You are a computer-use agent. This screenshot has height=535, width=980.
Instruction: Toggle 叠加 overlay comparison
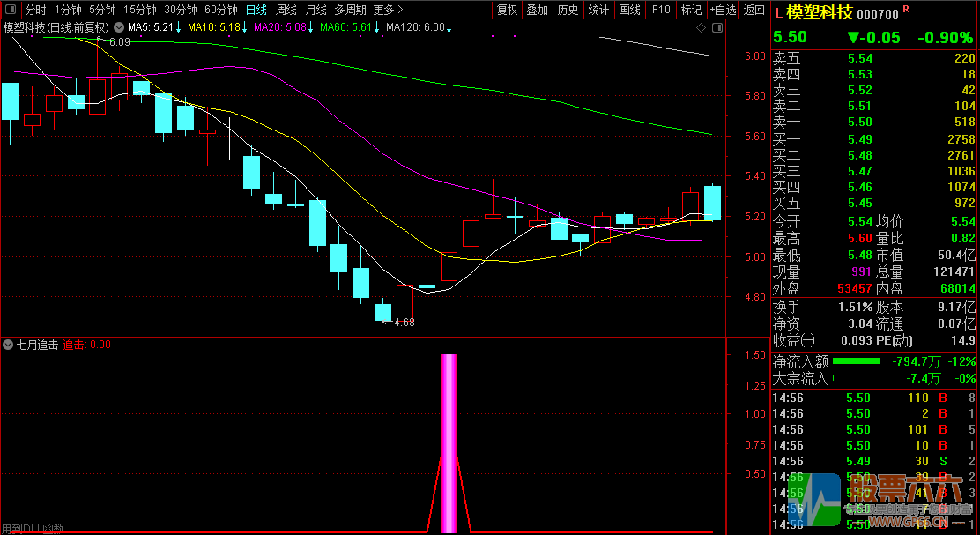click(x=537, y=10)
